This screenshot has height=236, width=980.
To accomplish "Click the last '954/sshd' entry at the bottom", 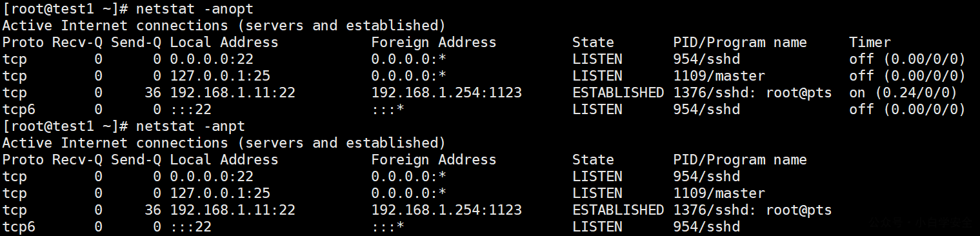I will [706, 227].
